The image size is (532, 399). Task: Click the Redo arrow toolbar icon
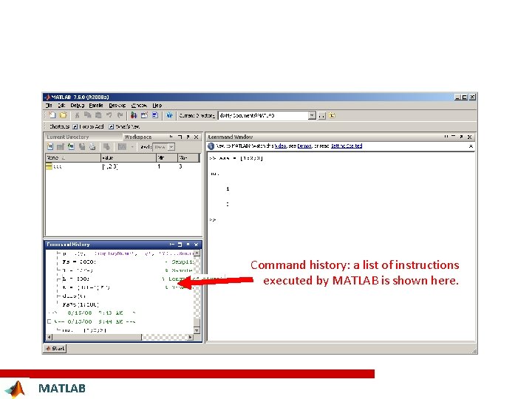point(120,115)
